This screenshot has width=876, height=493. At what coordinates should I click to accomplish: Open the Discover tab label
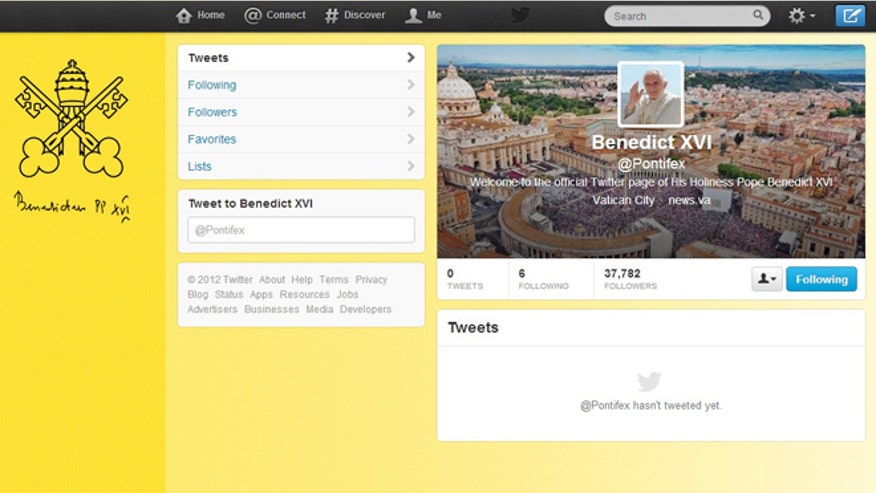364,15
